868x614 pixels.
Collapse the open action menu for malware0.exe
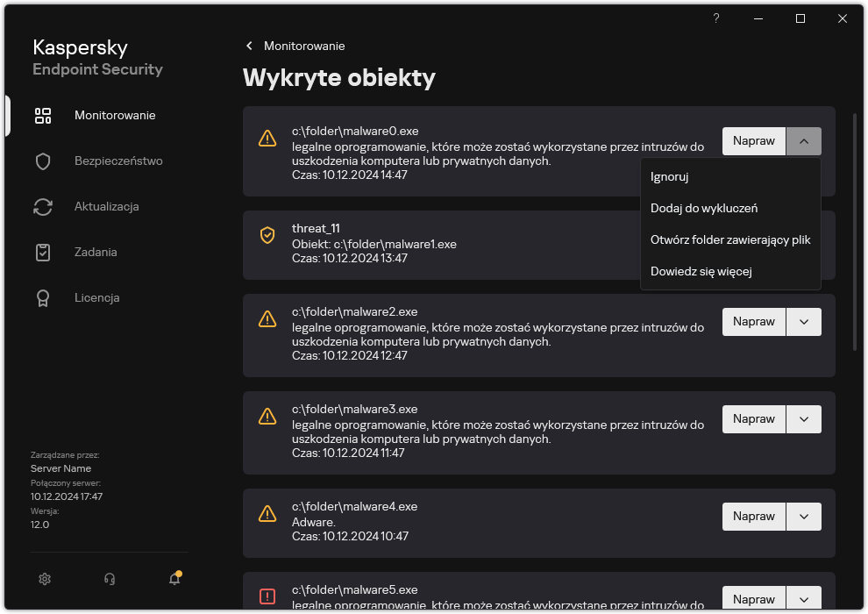[x=803, y=140]
